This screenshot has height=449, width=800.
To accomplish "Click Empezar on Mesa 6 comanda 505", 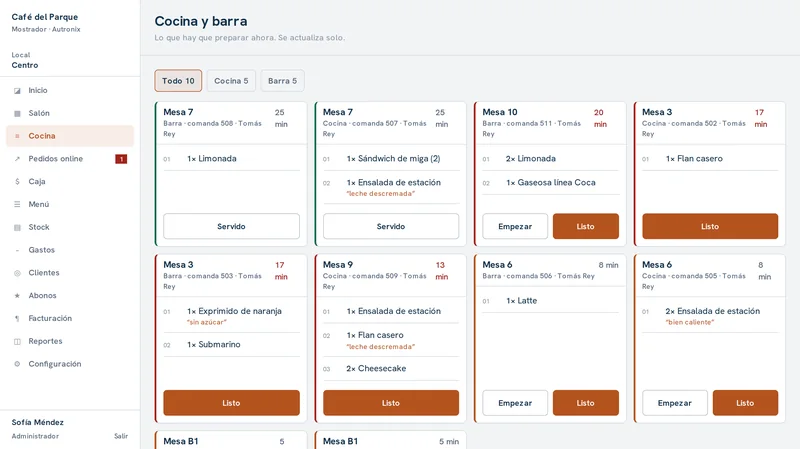I will click(674, 403).
